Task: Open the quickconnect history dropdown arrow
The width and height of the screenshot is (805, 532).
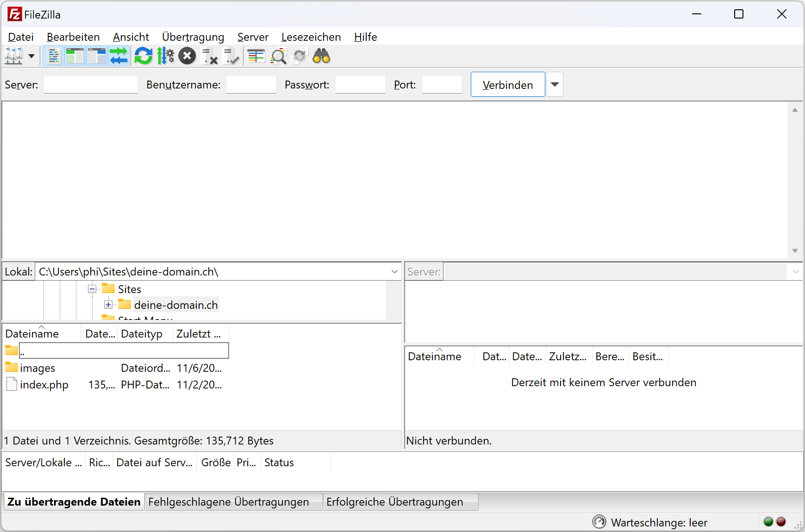Action: point(555,85)
